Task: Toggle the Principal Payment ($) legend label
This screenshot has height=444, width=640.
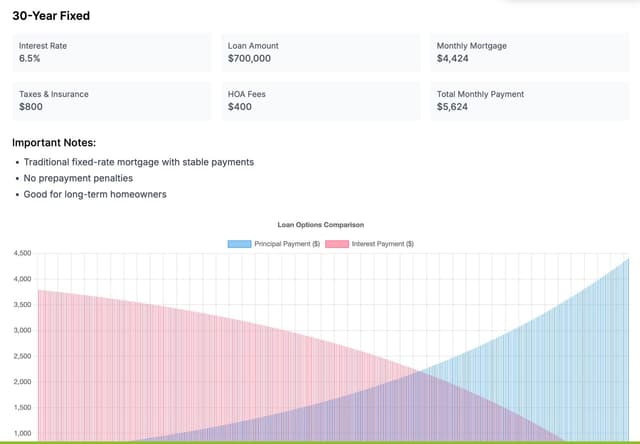Action: 285,244
